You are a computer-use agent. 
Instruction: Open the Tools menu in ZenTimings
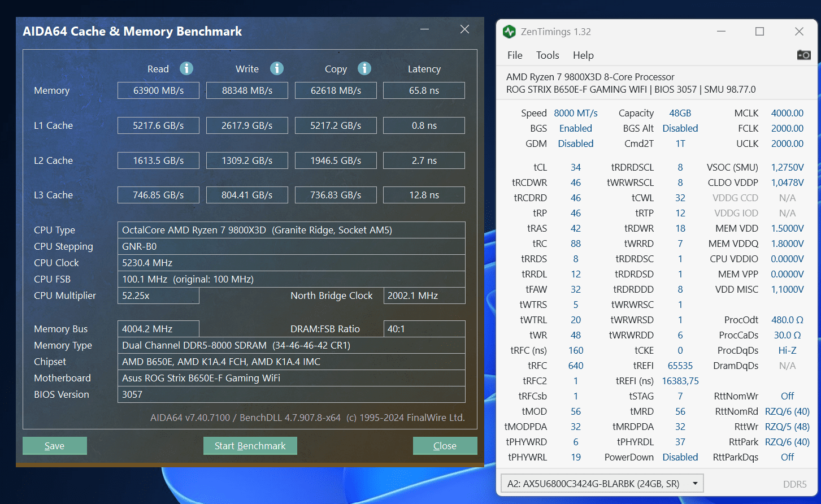[x=548, y=55]
